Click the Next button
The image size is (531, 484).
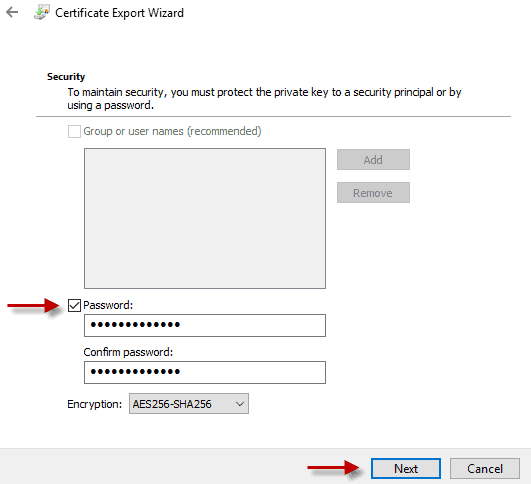point(406,468)
